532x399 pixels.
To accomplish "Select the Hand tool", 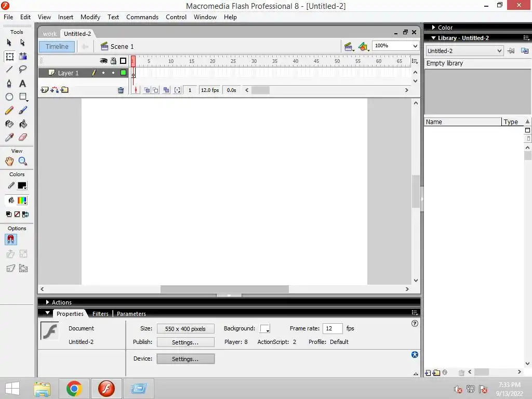I will (9, 162).
